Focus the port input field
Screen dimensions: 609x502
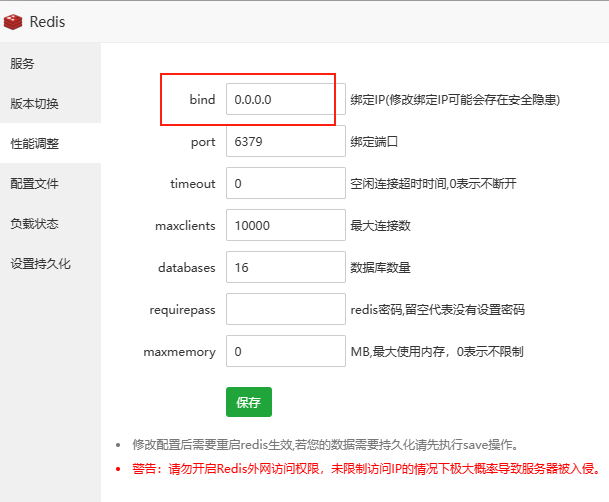[x=286, y=141]
